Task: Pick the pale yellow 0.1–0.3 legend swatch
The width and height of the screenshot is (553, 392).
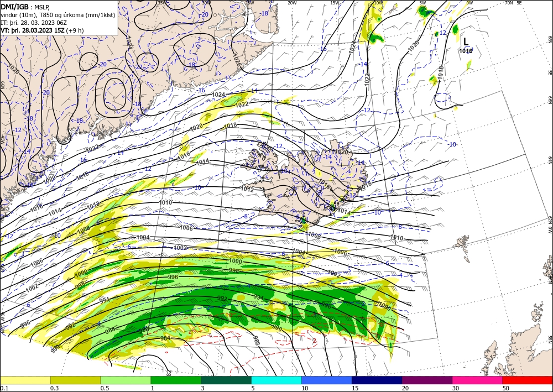Action: tap(25, 380)
